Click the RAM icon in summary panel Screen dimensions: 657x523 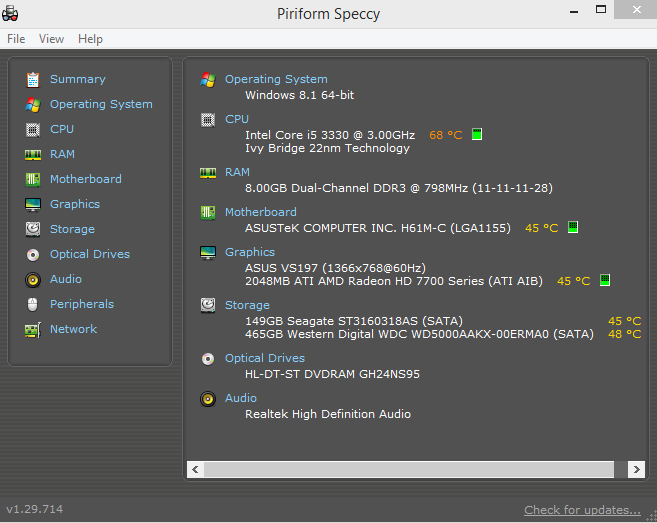pyautogui.click(x=208, y=173)
